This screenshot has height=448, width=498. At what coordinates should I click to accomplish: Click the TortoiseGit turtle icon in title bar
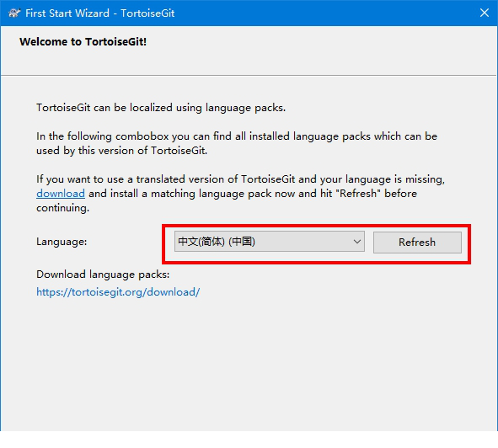[14, 13]
